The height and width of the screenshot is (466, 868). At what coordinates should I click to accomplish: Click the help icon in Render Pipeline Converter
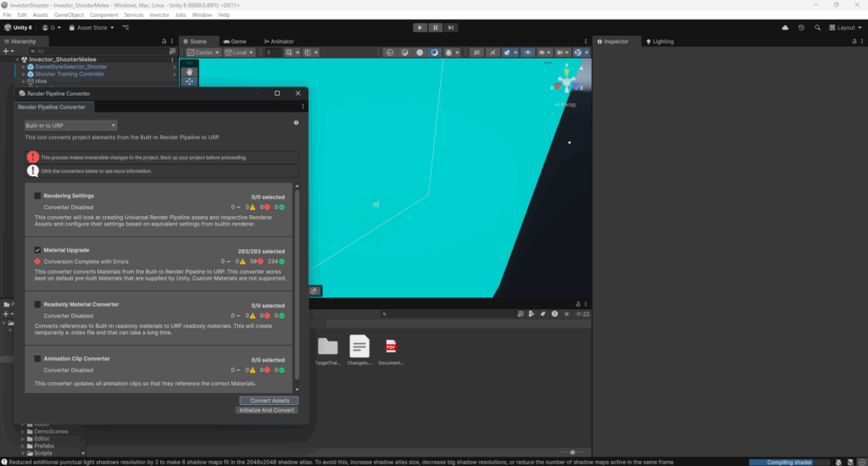[296, 123]
